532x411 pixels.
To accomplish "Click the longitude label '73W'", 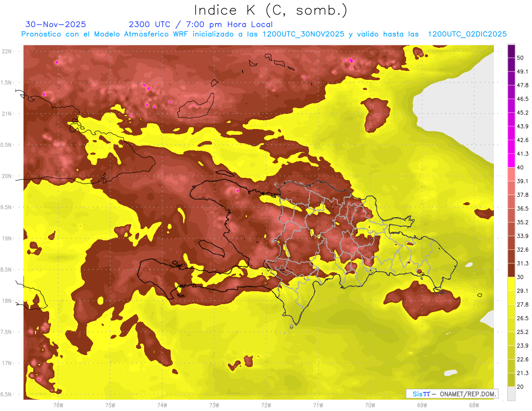I will pos(214,405).
